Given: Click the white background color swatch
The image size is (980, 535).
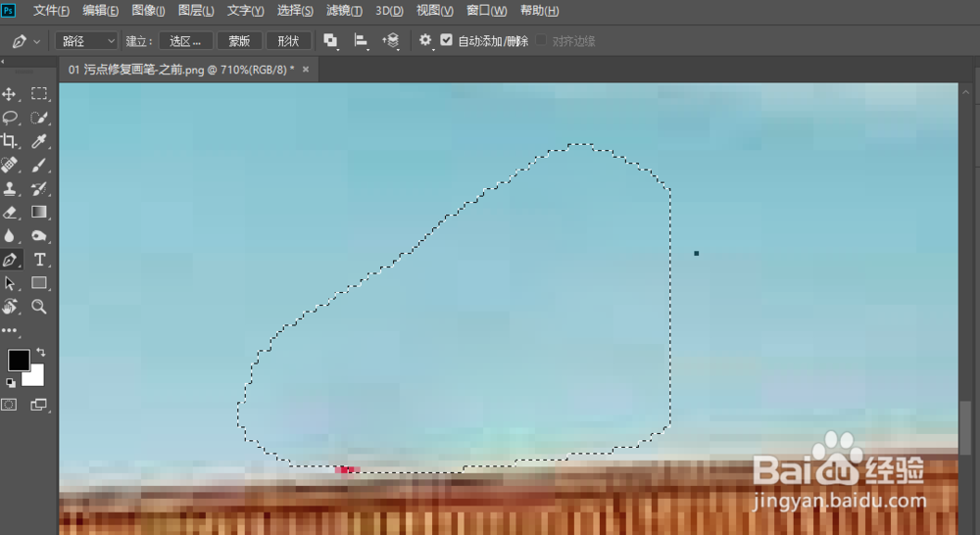Looking at the screenshot, I should click(34, 377).
